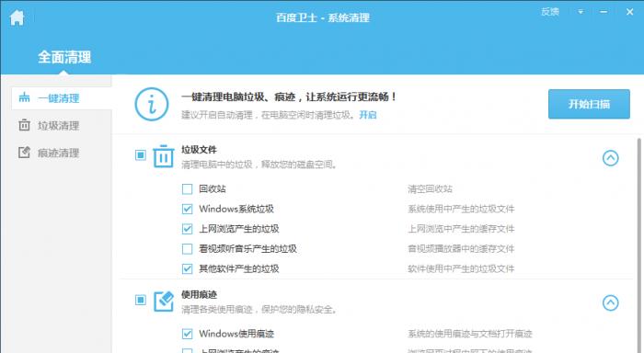Click the 看视频听音乐产生的垃圾 label
This screenshot has width=644, height=353.
[247, 249]
